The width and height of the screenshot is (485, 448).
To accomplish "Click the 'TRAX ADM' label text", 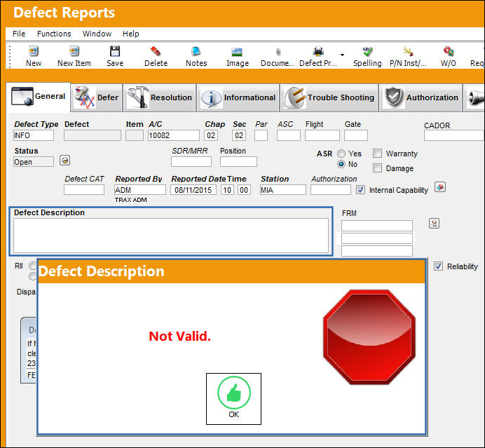I will click(x=130, y=200).
